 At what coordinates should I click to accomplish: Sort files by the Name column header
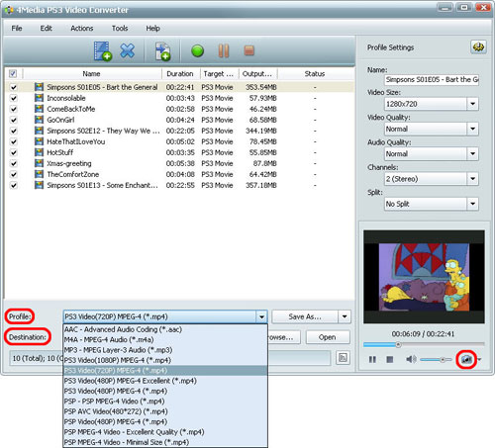92,74
